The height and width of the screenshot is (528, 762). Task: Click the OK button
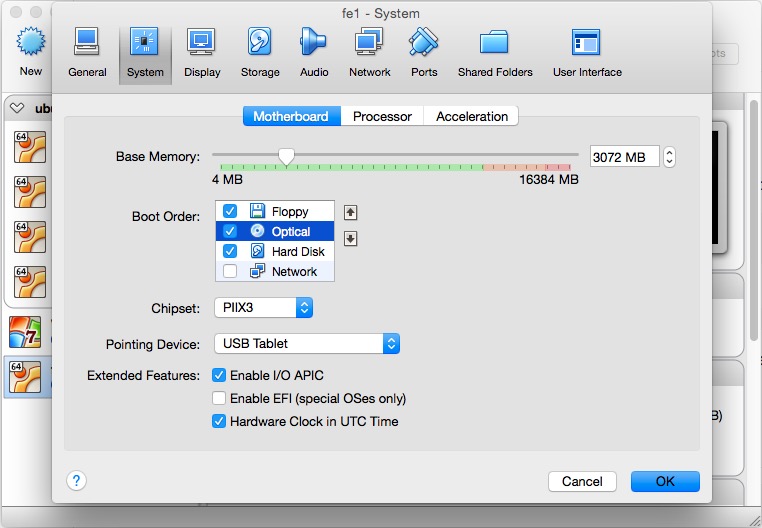point(665,481)
